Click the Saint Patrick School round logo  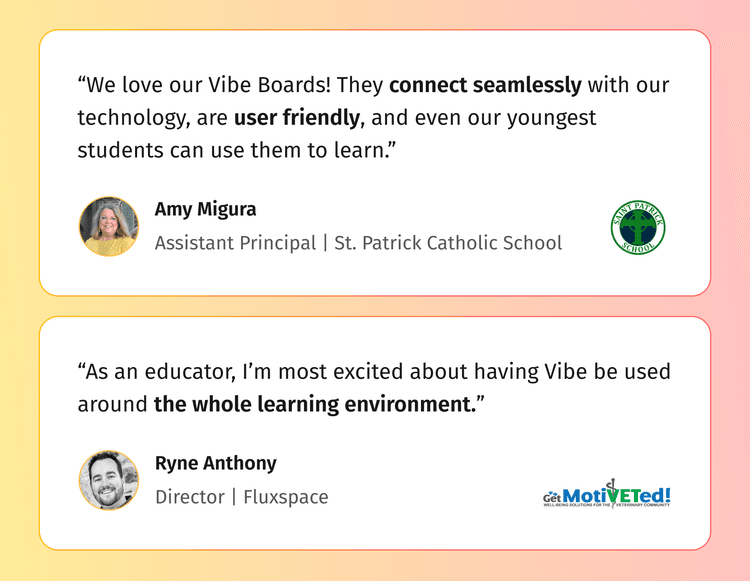pos(638,227)
